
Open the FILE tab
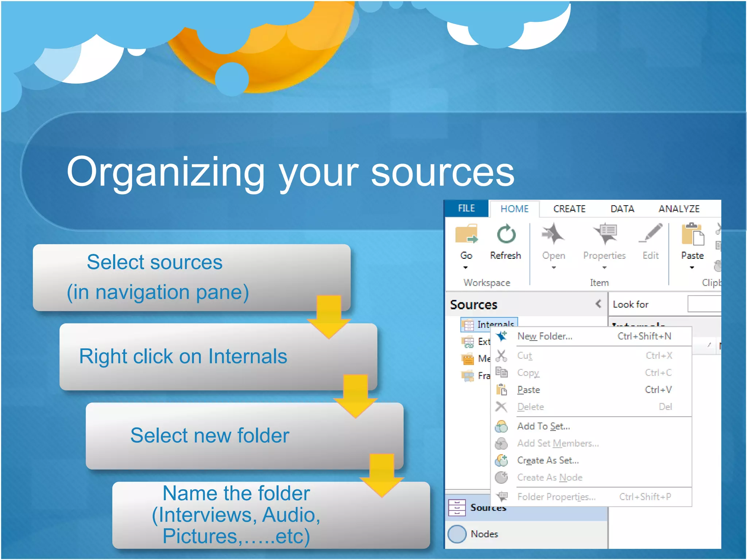pos(467,208)
